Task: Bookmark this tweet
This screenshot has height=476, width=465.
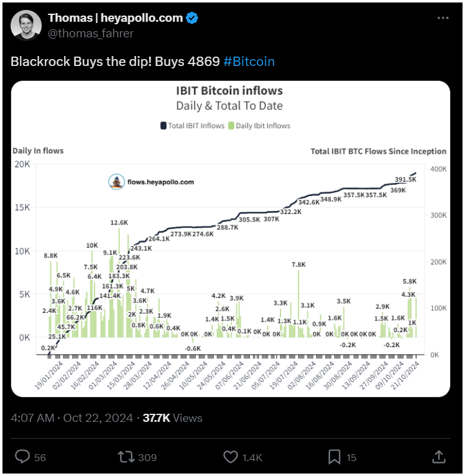Action: [x=334, y=457]
